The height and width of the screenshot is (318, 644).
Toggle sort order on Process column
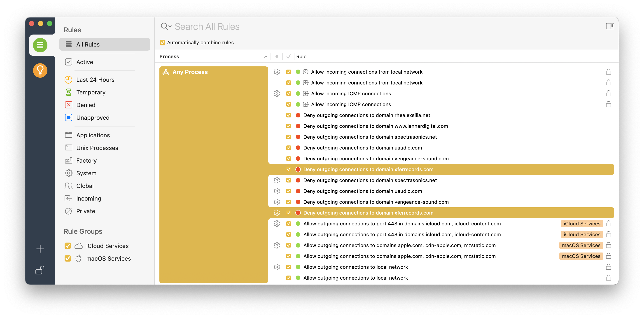click(266, 57)
